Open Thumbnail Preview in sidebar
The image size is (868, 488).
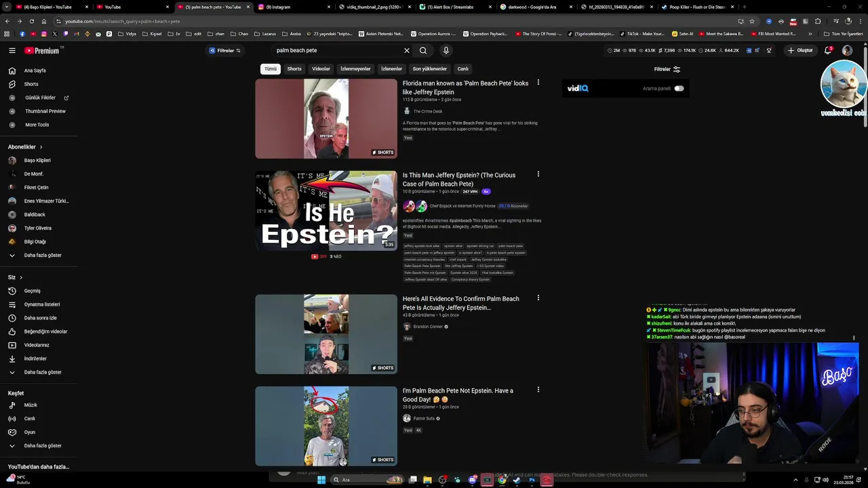coord(45,111)
